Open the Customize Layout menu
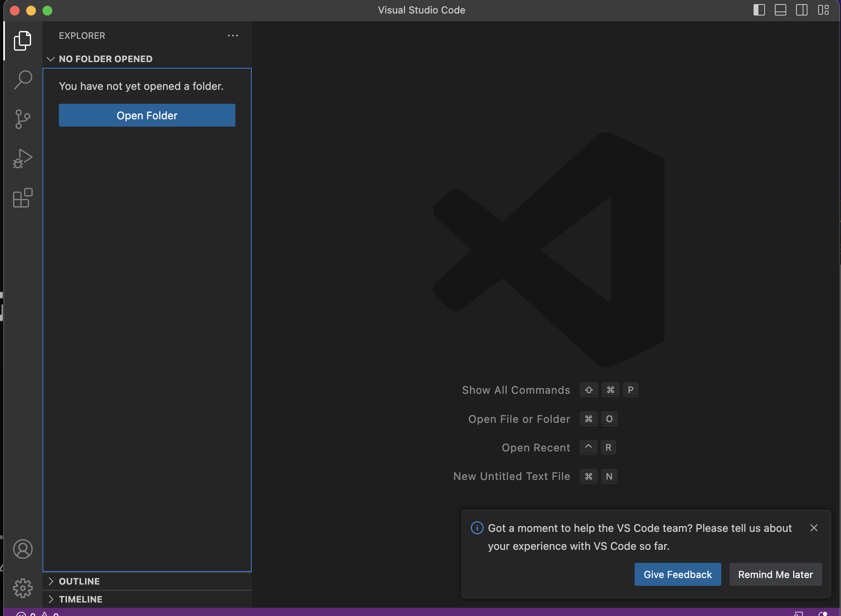Image resolution: width=841 pixels, height=616 pixels. pyautogui.click(x=823, y=10)
